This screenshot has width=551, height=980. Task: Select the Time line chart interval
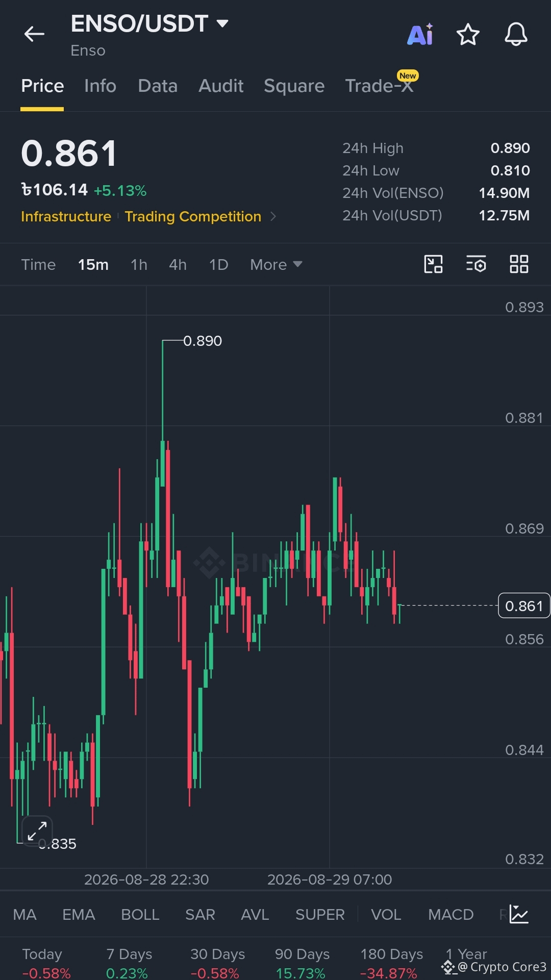pos(38,265)
